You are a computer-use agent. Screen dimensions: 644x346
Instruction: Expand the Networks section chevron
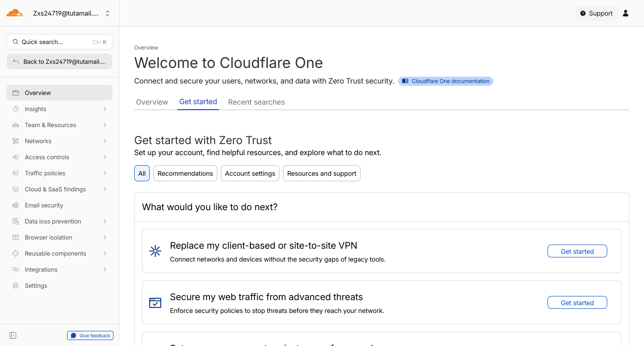point(105,141)
